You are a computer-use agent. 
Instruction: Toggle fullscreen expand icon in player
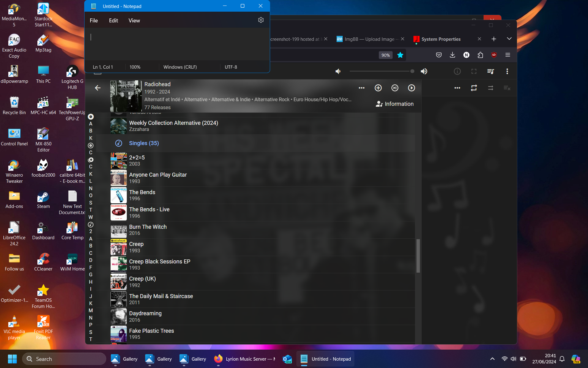click(474, 71)
